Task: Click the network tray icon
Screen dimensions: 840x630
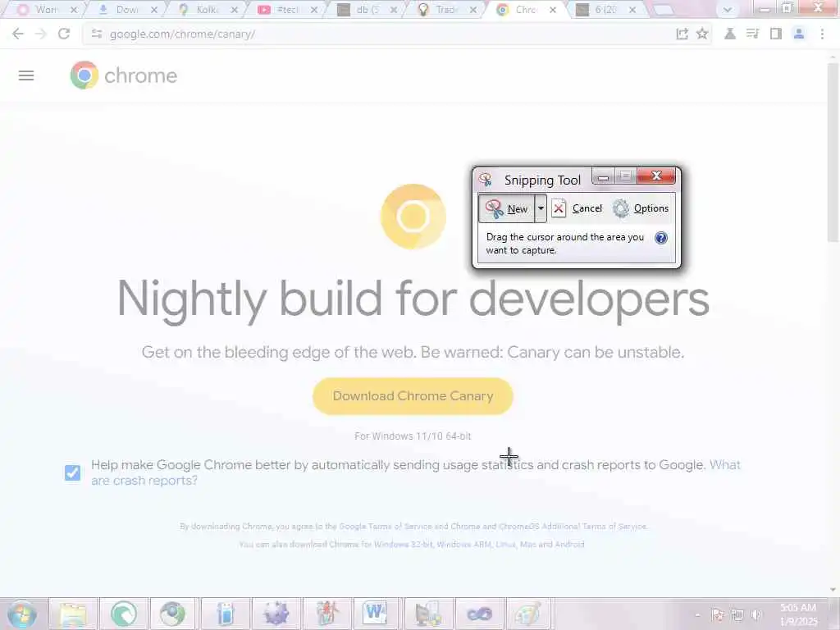Action: click(737, 614)
